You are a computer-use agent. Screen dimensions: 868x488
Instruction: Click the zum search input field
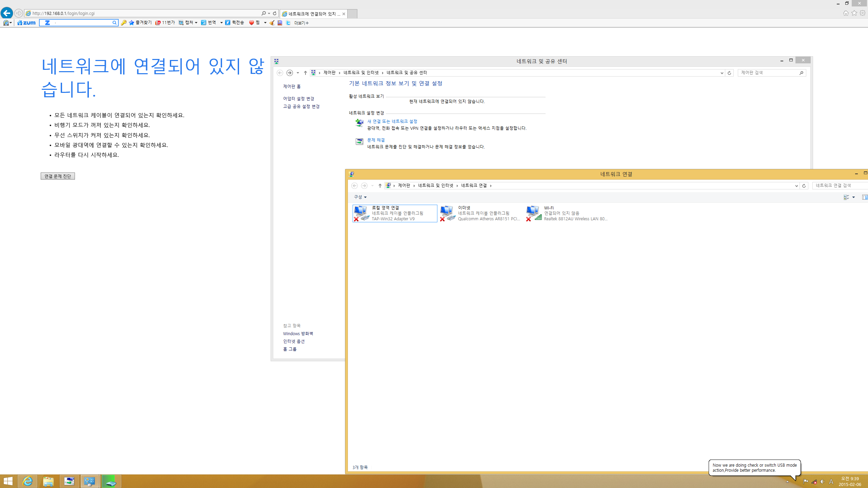point(79,23)
